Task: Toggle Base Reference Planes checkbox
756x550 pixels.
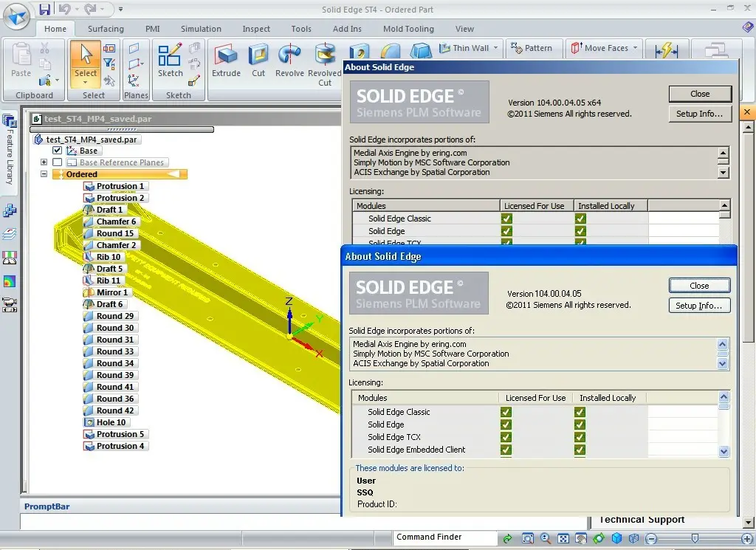Action: click(57, 162)
